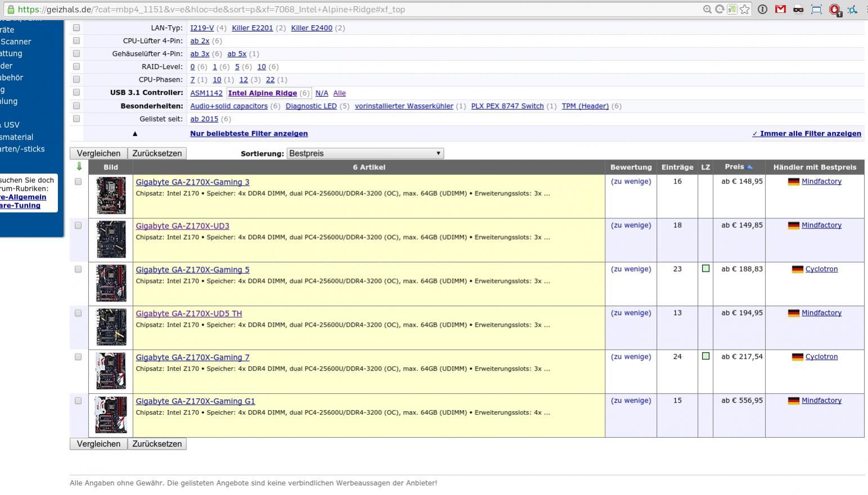Click the green reader list icon
Screen dimensions: 868x495
click(732, 9)
